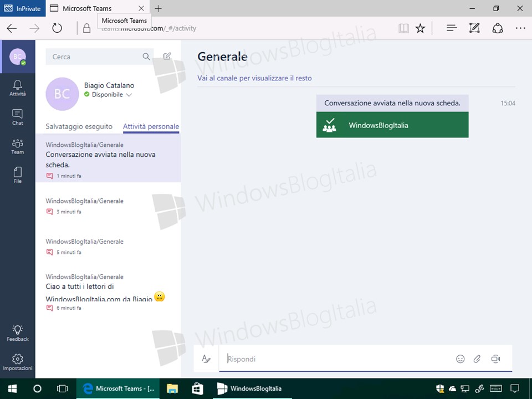
Task: Open activity item from 3 minuti fa
Action: (x=108, y=206)
